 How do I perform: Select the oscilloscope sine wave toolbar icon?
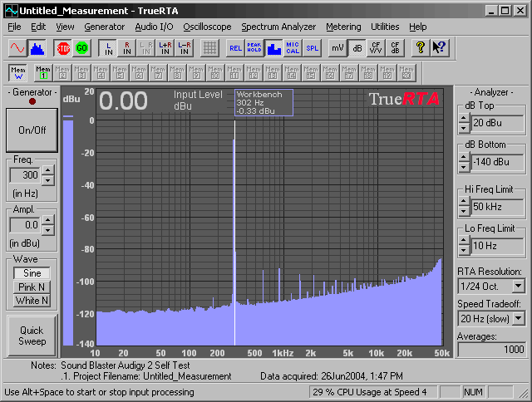click(x=17, y=48)
